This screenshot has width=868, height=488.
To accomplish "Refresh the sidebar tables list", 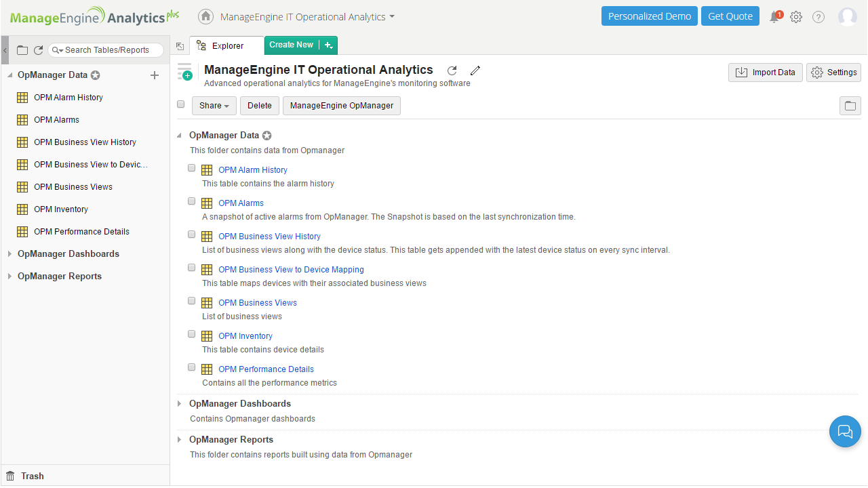I will pyautogui.click(x=38, y=50).
